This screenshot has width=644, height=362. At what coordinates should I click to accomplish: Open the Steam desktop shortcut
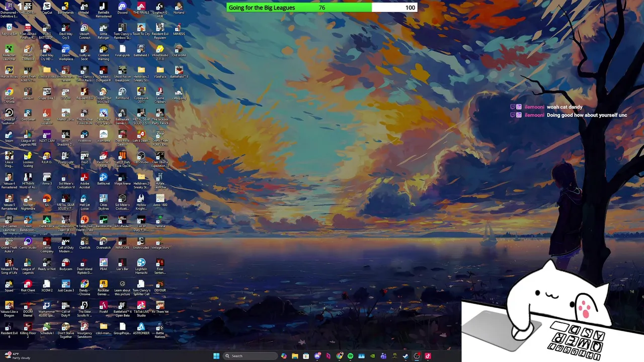(9, 136)
